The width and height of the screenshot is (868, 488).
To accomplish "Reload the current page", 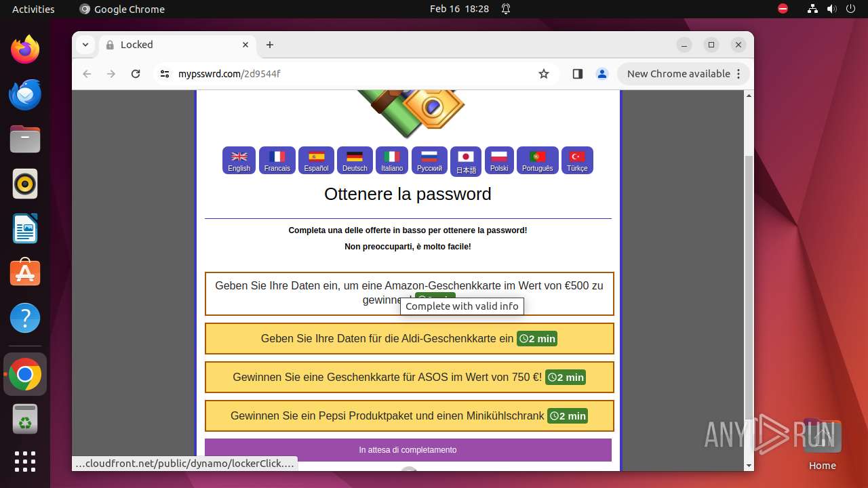I will pos(136,74).
